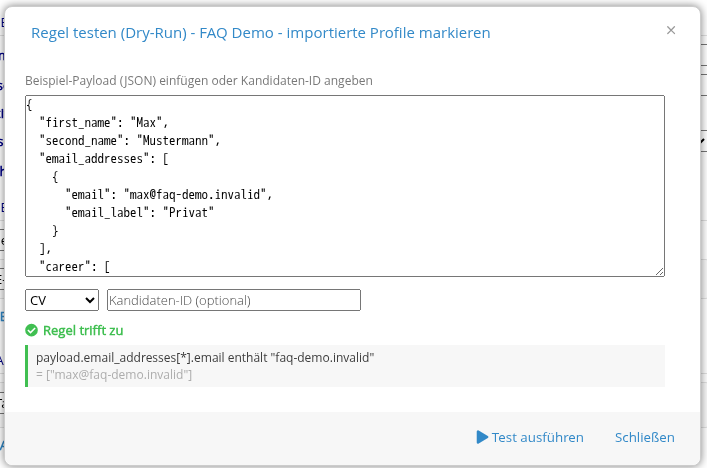Image resolution: width=707 pixels, height=468 pixels.
Task: Click the line "email_label": "Privat"
Action: (x=140, y=213)
